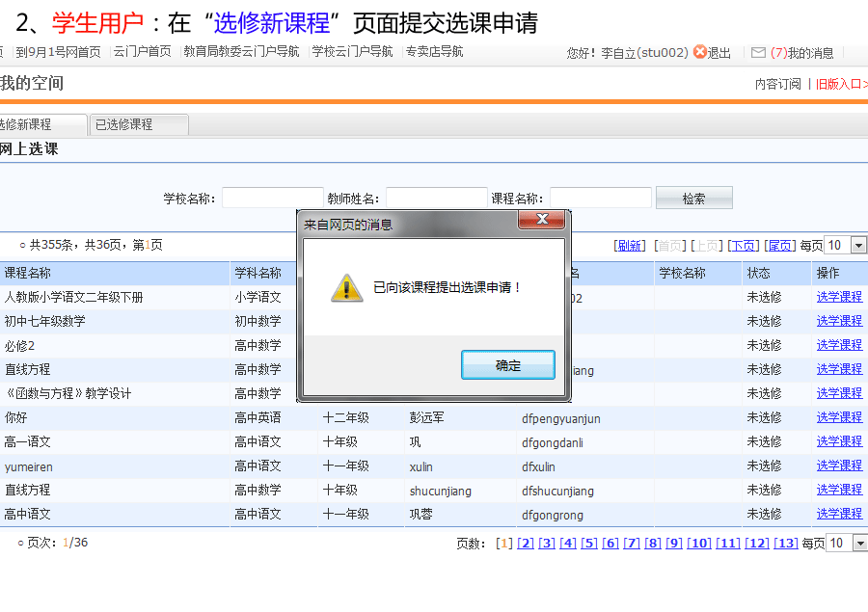Click 选学课程 for the 高中语文 course row

pyautogui.click(x=839, y=514)
